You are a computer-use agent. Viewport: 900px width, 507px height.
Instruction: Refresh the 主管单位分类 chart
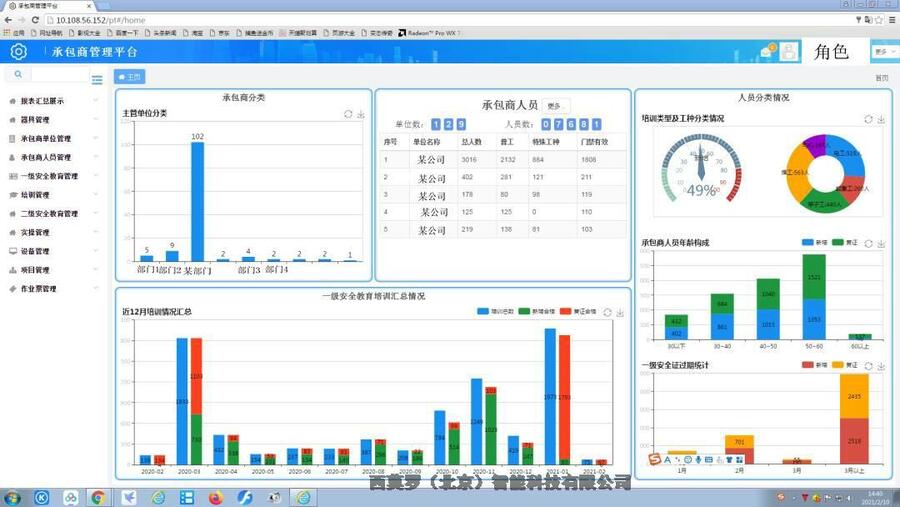[348, 114]
